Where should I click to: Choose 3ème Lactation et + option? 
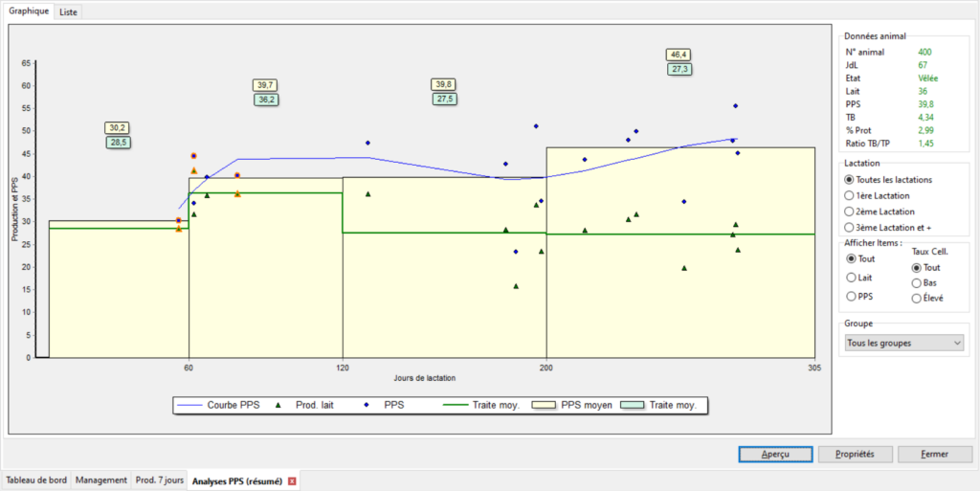click(x=850, y=227)
